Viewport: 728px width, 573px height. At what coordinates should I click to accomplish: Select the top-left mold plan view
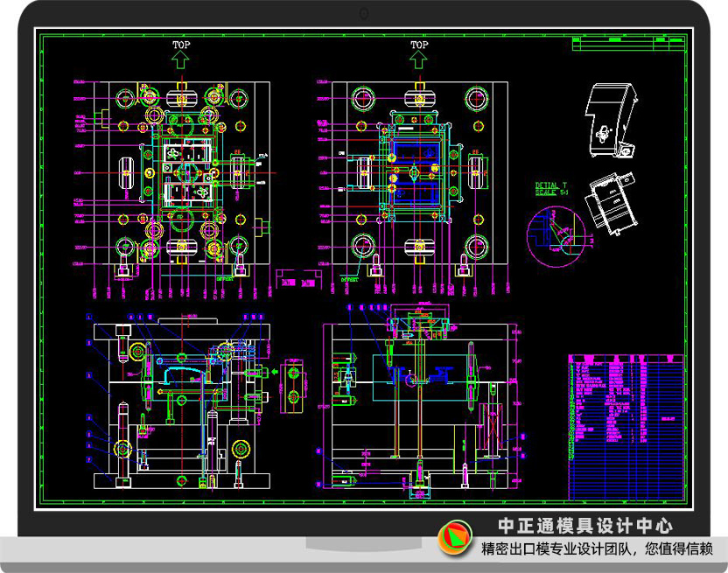point(182,175)
